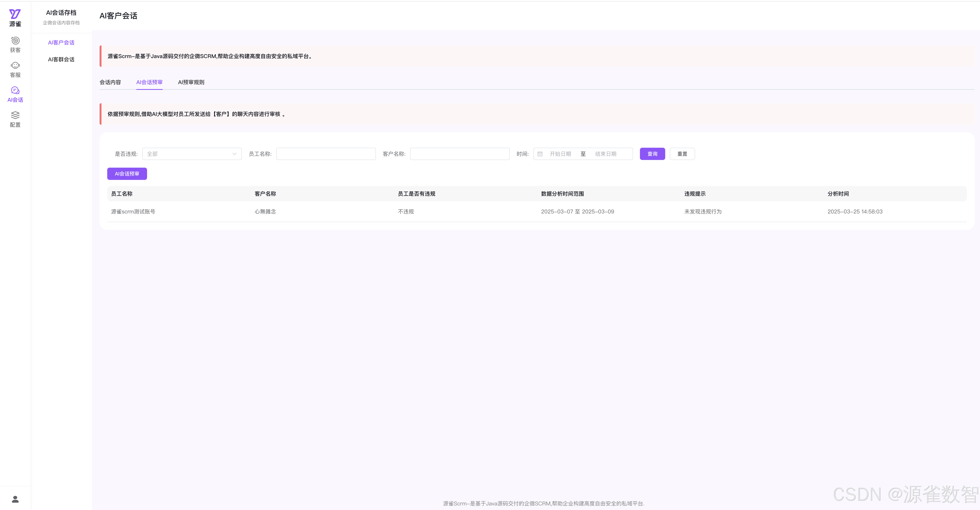Image resolution: width=980 pixels, height=510 pixels.
Task: Select the AI会话 sidebar icon
Action: point(15,91)
